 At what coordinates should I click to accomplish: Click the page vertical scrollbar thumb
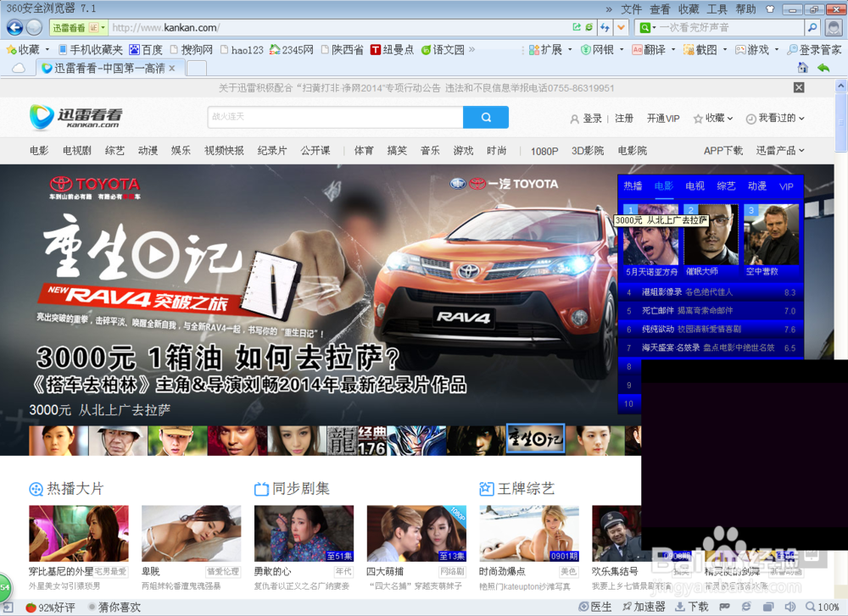point(840,121)
